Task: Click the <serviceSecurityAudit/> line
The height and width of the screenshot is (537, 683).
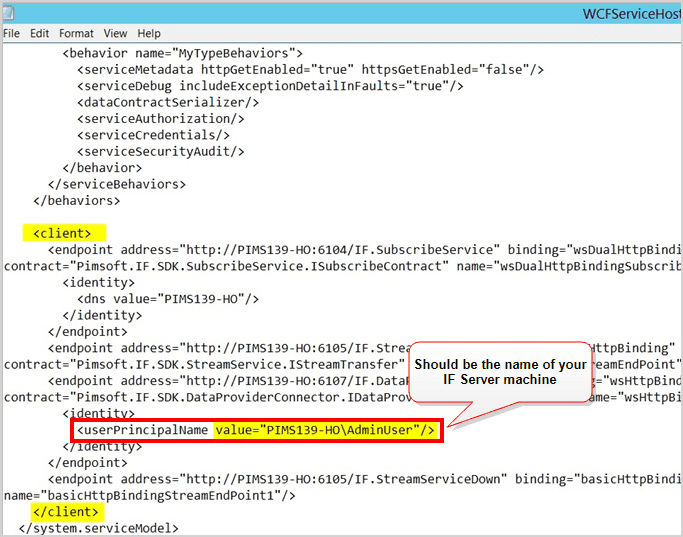Action: point(161,152)
